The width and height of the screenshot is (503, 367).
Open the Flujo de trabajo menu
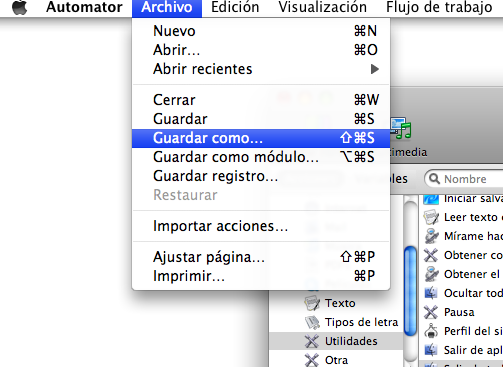439,7
